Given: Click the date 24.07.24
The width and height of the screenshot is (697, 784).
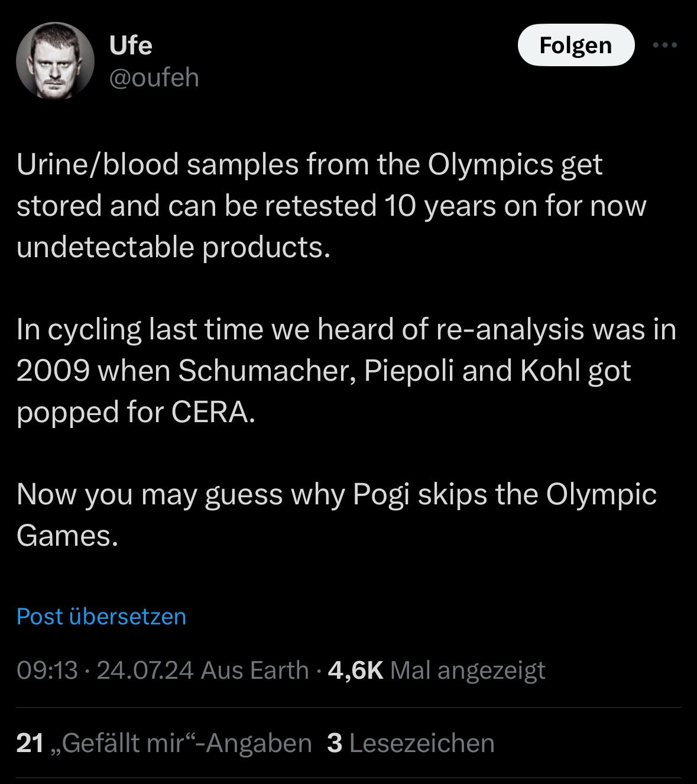Looking at the screenshot, I should 145,670.
